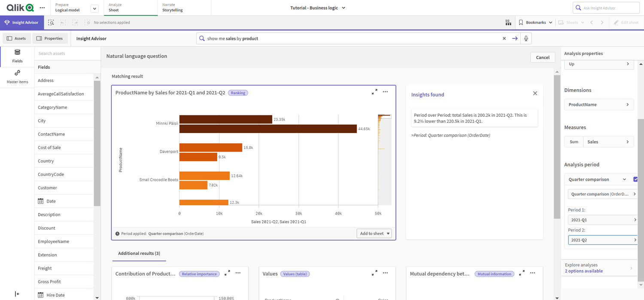Open the app overview grid icon
The width and height of the screenshot is (644, 300).
pyautogui.click(x=508, y=22)
